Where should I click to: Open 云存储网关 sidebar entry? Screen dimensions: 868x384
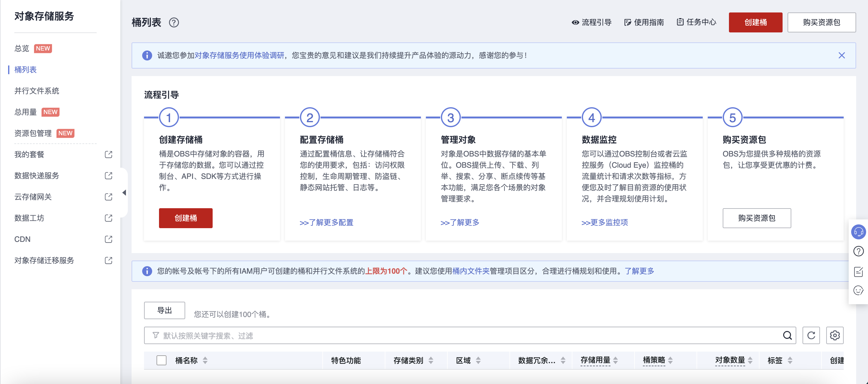33,197
